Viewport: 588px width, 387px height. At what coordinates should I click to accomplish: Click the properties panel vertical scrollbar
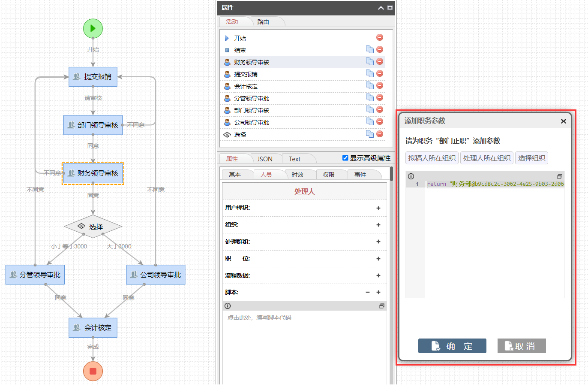[392, 174]
